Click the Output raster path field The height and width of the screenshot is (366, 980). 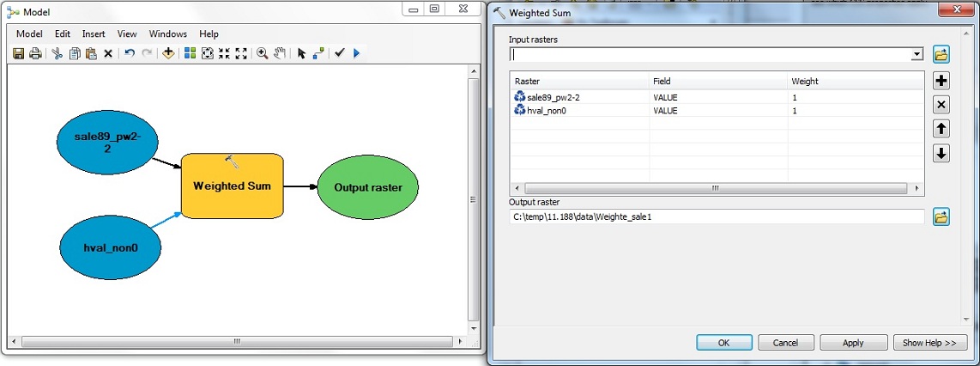pos(716,217)
